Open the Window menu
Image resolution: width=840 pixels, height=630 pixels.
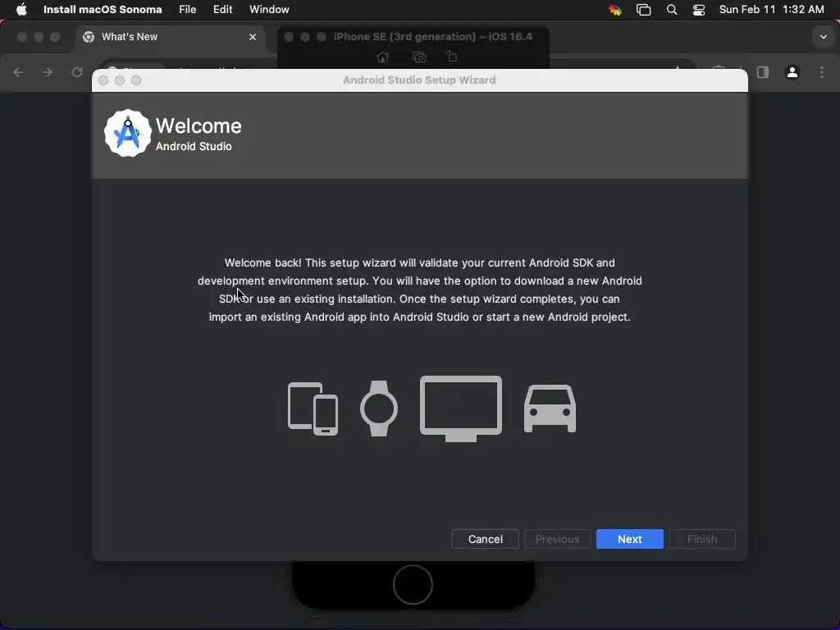[269, 10]
